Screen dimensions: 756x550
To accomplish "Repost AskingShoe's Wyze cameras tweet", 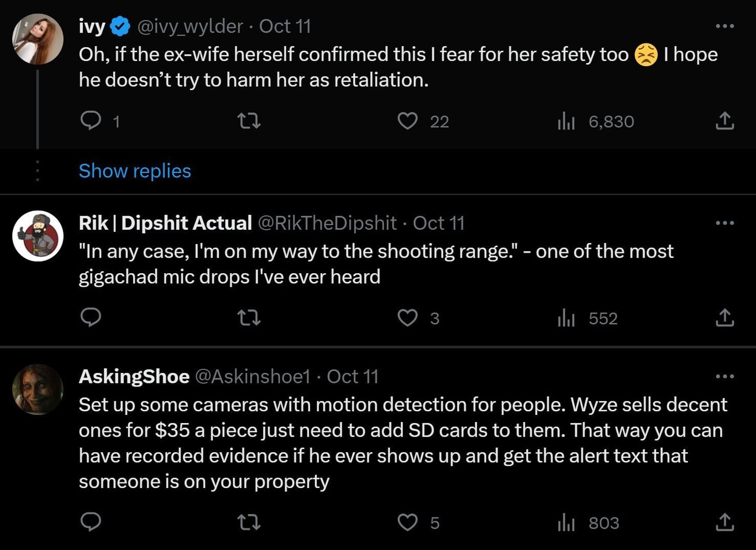I will tap(249, 523).
